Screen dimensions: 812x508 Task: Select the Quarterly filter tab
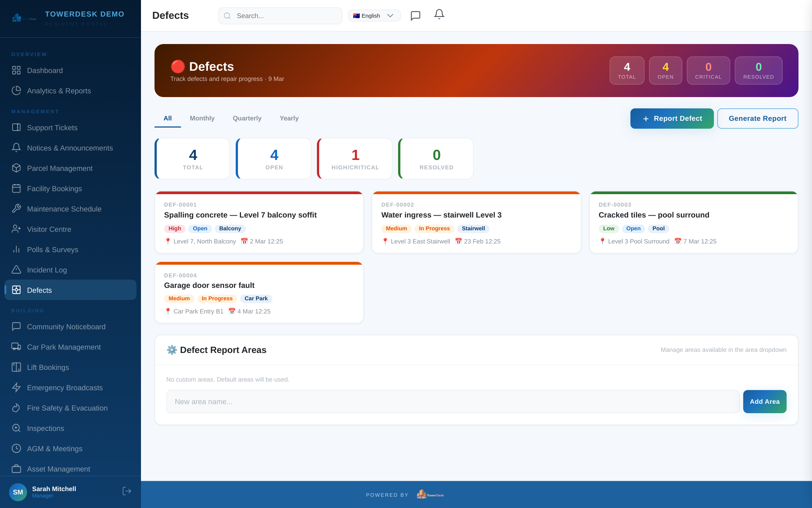coord(247,118)
